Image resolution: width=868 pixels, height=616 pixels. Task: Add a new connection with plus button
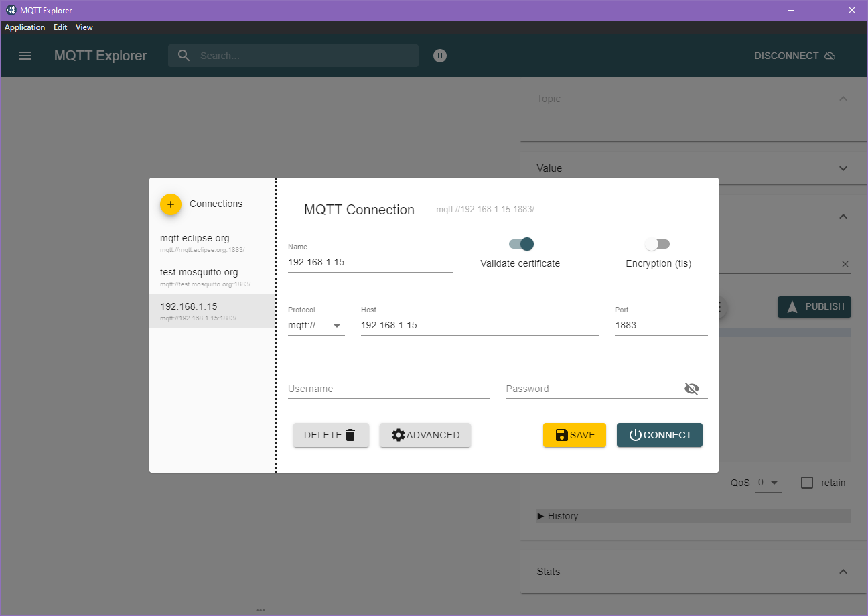click(x=171, y=204)
